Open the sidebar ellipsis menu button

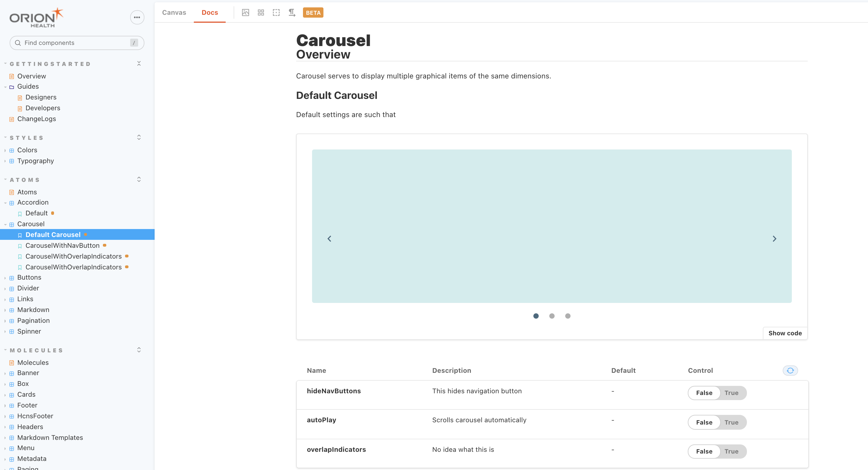point(137,17)
